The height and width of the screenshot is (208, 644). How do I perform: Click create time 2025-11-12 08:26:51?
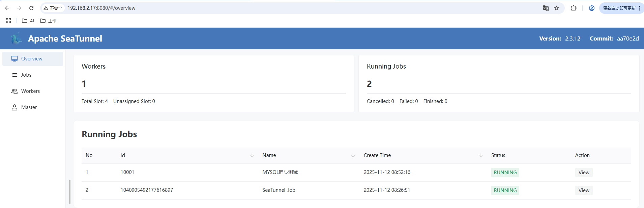(387, 190)
